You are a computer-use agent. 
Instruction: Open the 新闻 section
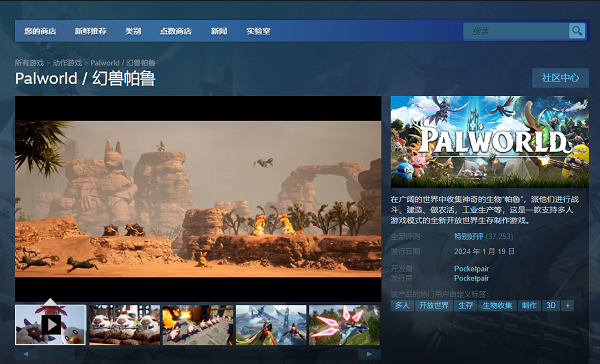219,31
